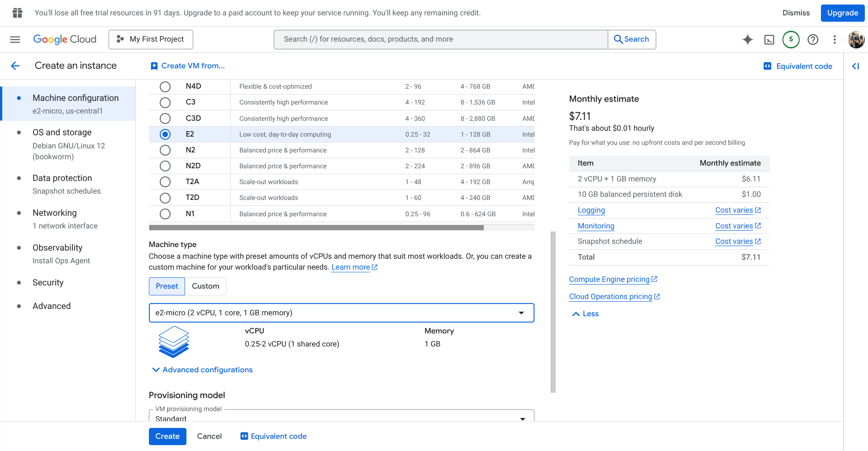Open the Cloud Shell terminal

769,39
